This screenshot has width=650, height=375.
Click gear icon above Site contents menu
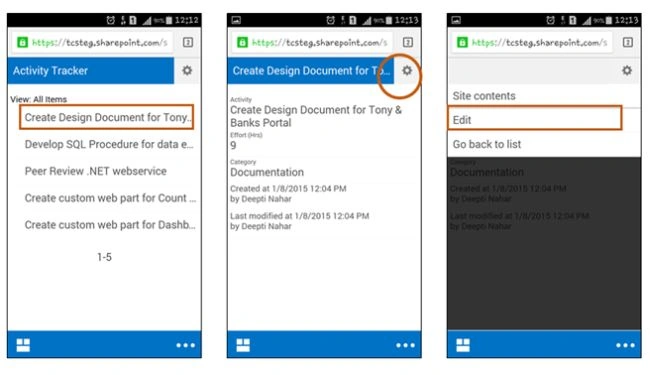click(x=627, y=70)
